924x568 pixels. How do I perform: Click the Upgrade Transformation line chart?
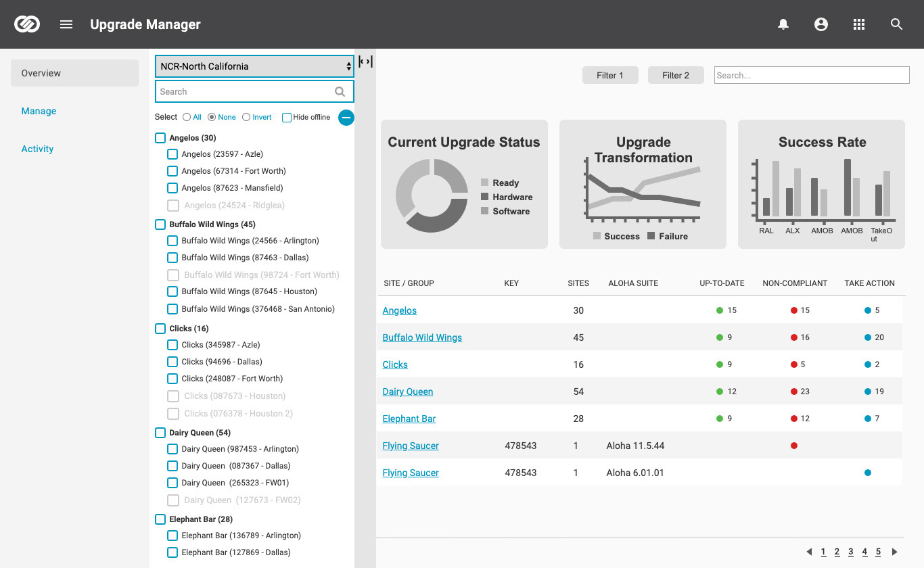point(641,190)
